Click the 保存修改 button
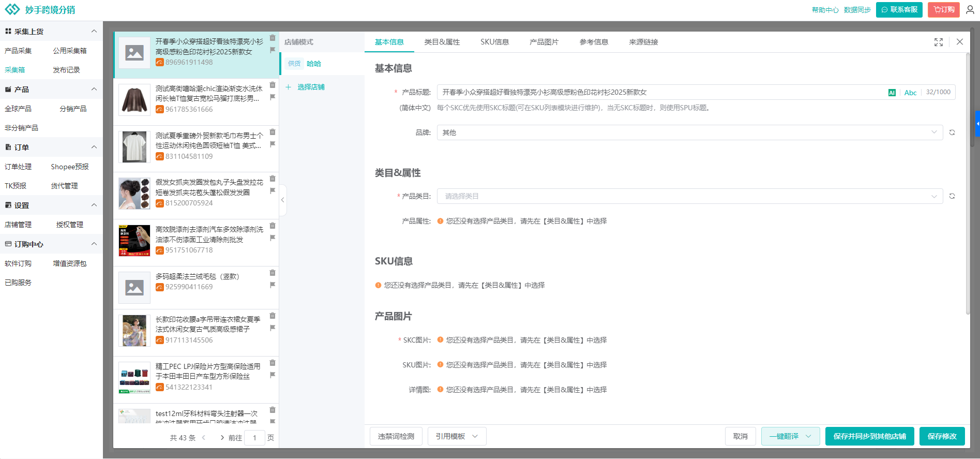Image resolution: width=980 pixels, height=459 pixels. coord(942,436)
